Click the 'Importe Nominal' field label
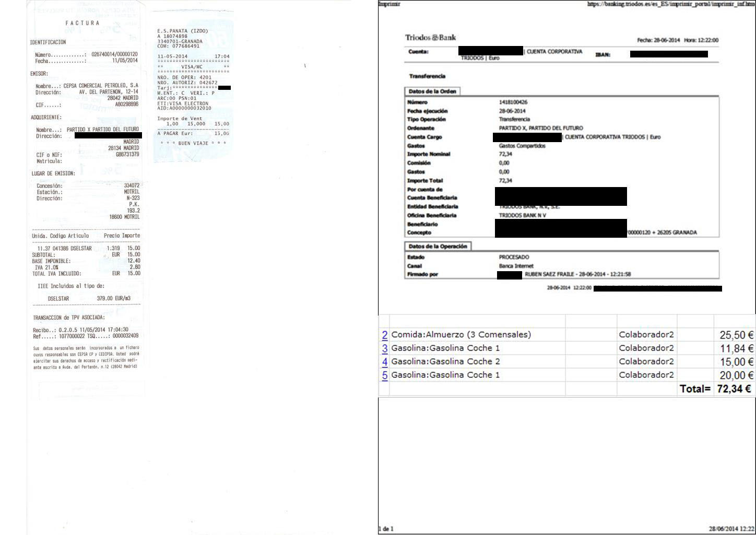This screenshot has width=756, height=535. [429, 154]
